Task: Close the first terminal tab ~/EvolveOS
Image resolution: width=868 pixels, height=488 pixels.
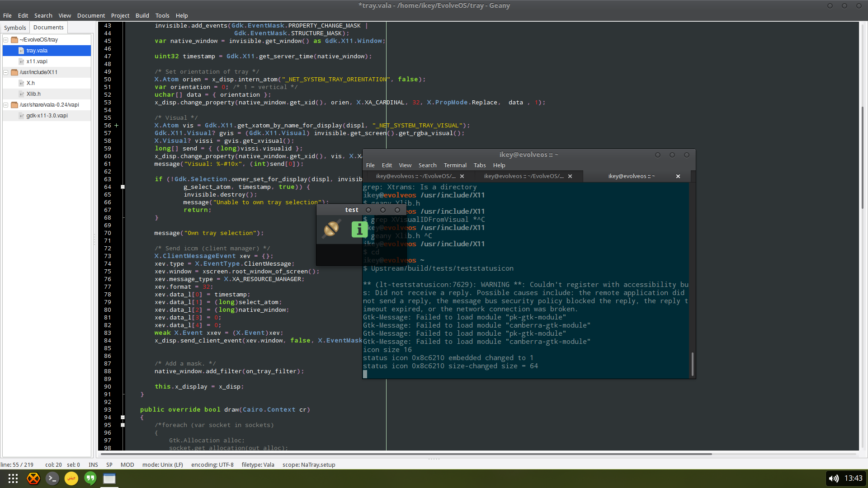Action: [462, 176]
